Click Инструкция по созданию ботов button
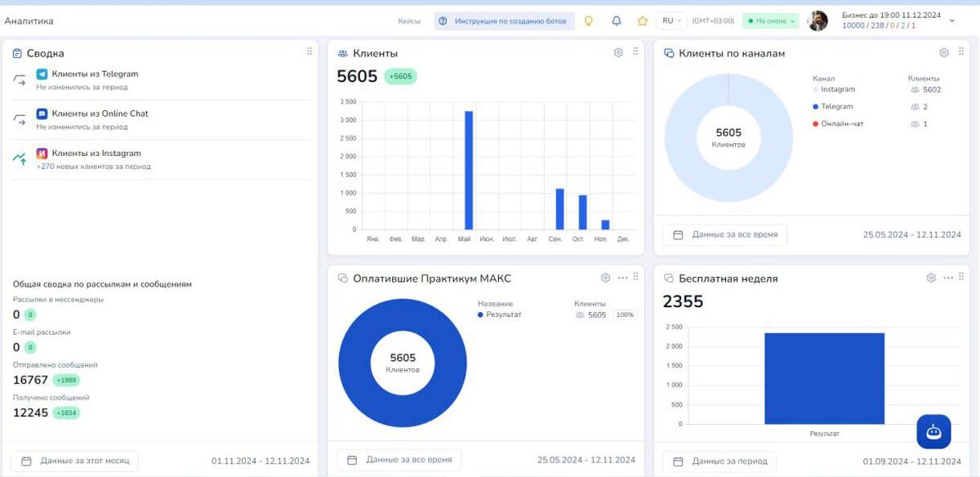Image resolution: width=980 pixels, height=477 pixels. point(504,21)
